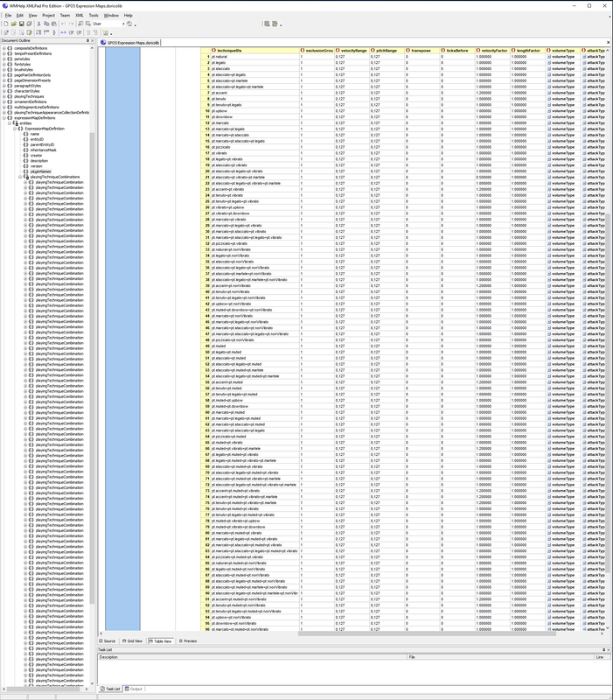Select the Output bottom tab
The height and width of the screenshot is (700, 613).
click(x=134, y=689)
